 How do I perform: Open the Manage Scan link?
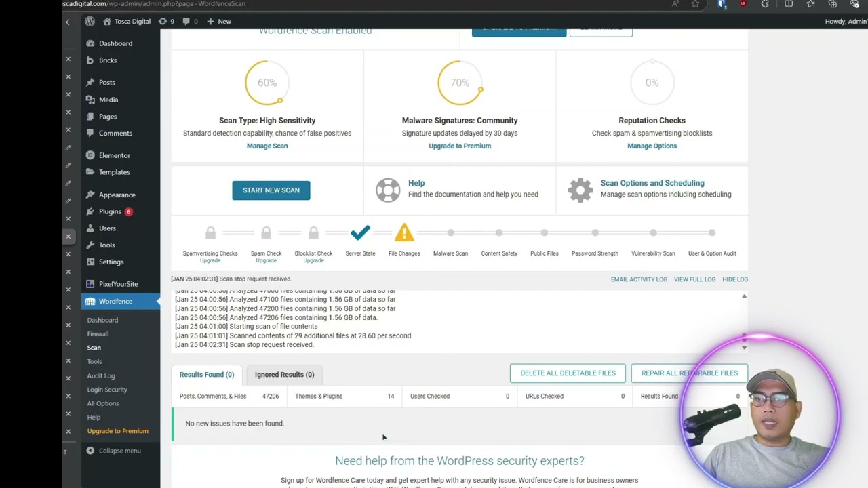(x=267, y=146)
